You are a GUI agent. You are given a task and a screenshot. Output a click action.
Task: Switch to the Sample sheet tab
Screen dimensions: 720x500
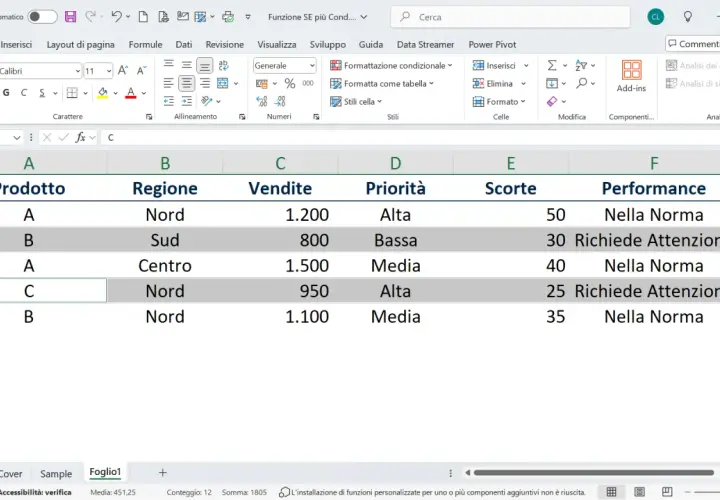pos(56,473)
